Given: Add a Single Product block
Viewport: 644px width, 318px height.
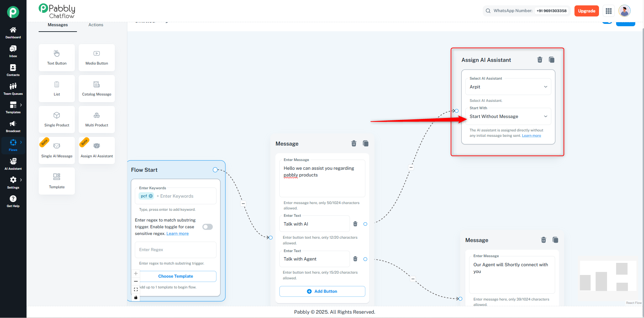Looking at the screenshot, I should (x=57, y=120).
